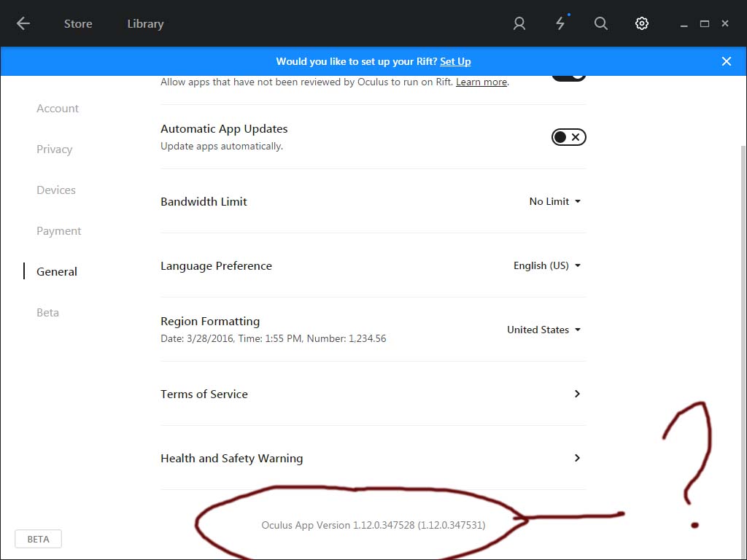Screen dimensions: 747x560
Task: Open Language Preference dropdown
Action: coord(547,265)
